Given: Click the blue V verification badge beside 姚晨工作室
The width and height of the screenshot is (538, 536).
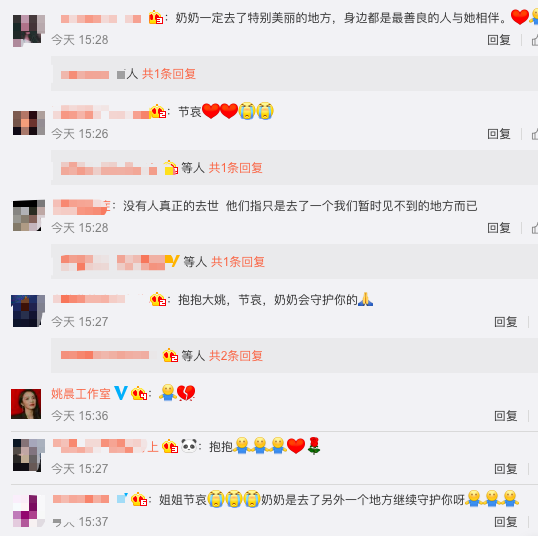Looking at the screenshot, I should click(x=121, y=393).
